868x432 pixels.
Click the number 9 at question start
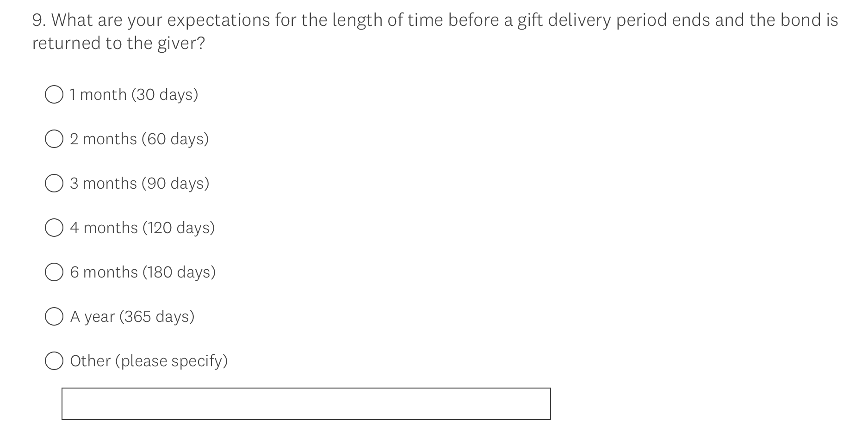click(x=37, y=20)
